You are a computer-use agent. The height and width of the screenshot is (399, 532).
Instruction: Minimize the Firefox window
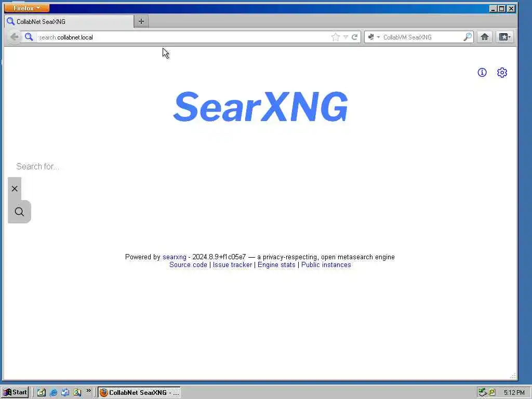[x=493, y=8]
